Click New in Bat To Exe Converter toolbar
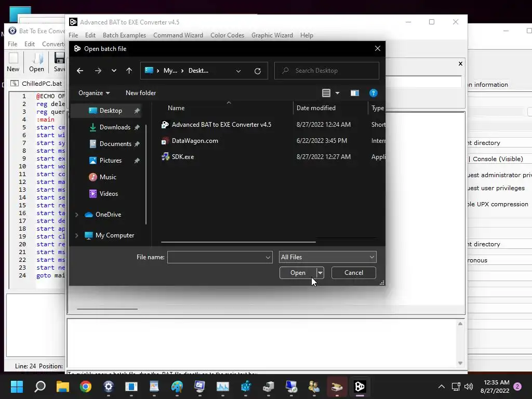 pos(13,62)
